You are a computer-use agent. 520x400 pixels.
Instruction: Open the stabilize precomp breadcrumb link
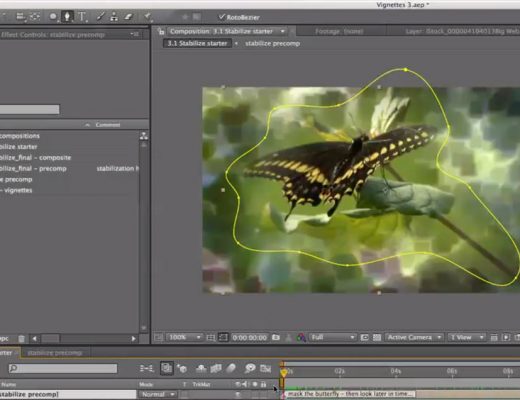click(x=272, y=44)
